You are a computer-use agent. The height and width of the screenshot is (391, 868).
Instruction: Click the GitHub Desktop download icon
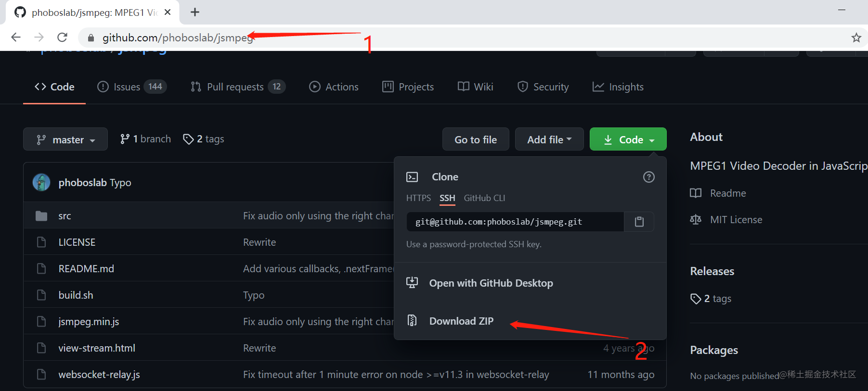point(412,282)
